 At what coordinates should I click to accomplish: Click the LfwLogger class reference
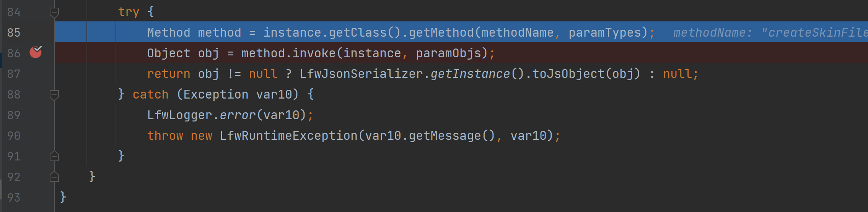[x=180, y=115]
